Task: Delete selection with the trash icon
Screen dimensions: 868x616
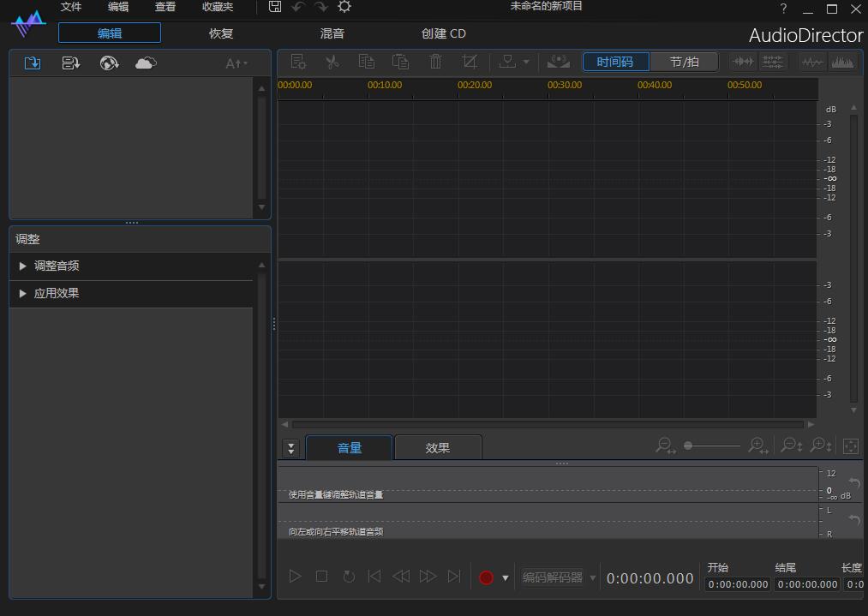Action: (x=435, y=61)
